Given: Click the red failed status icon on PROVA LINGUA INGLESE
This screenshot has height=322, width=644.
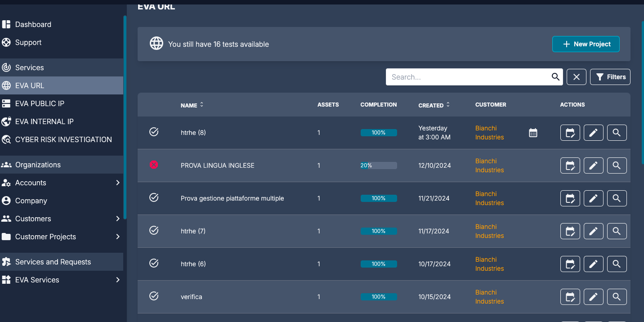Looking at the screenshot, I should coord(154,165).
